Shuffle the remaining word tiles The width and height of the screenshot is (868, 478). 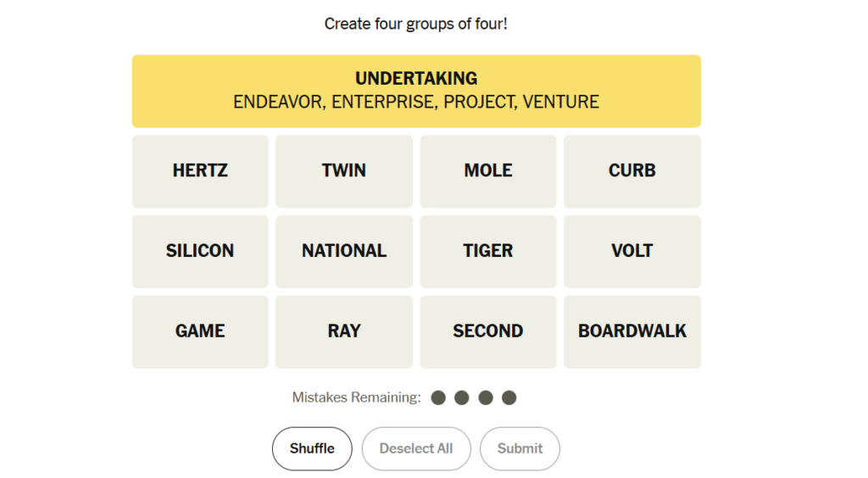312,448
